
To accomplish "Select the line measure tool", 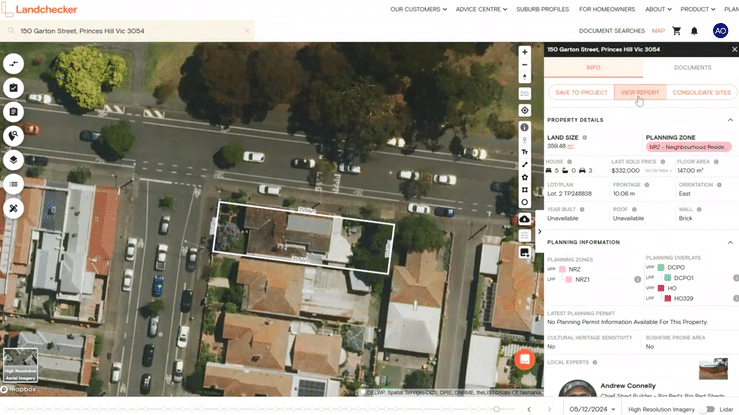I will (x=525, y=164).
